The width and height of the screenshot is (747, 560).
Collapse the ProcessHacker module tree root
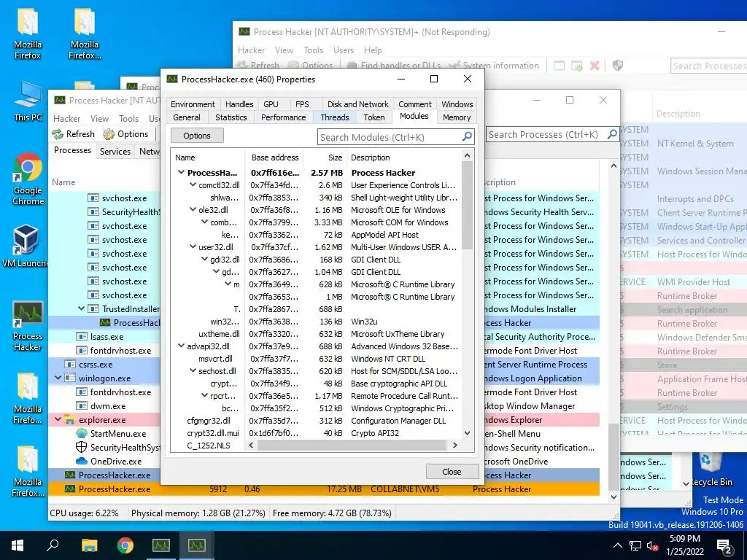pyautogui.click(x=181, y=172)
